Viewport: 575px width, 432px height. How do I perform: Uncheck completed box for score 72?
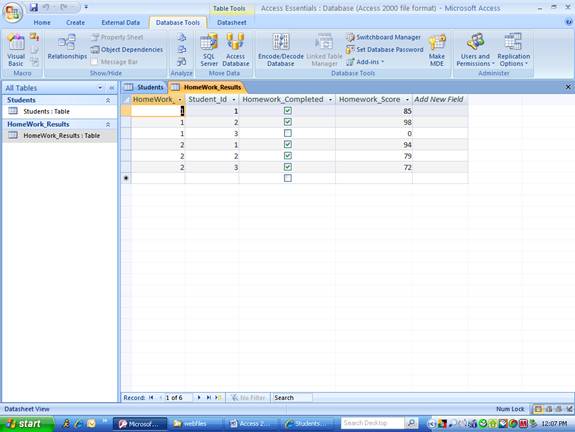coord(288,167)
